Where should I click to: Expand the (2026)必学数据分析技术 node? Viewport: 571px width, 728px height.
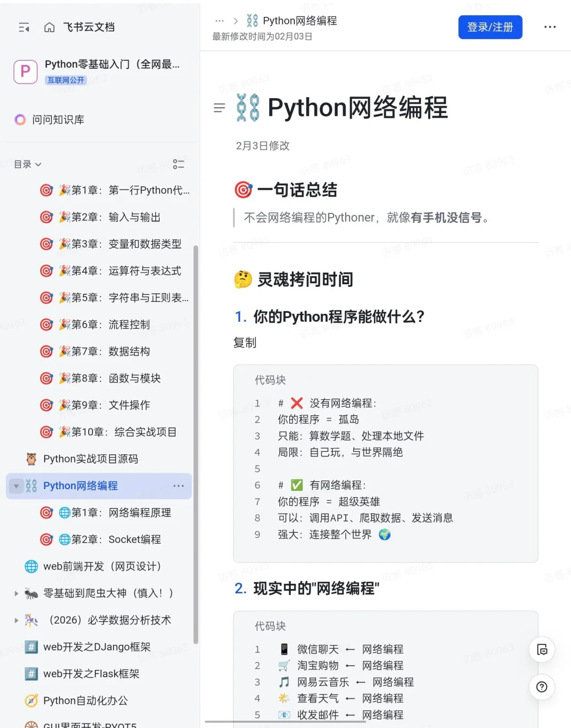[x=16, y=620]
